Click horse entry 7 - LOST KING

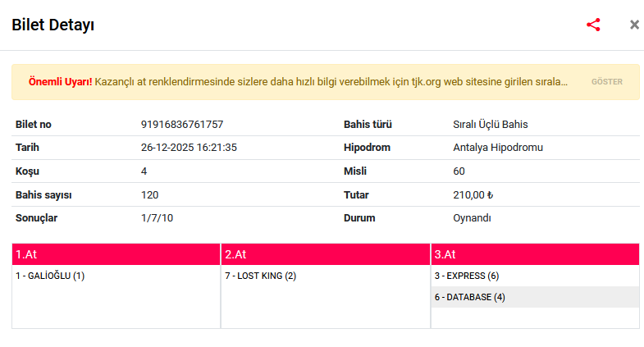click(x=260, y=276)
